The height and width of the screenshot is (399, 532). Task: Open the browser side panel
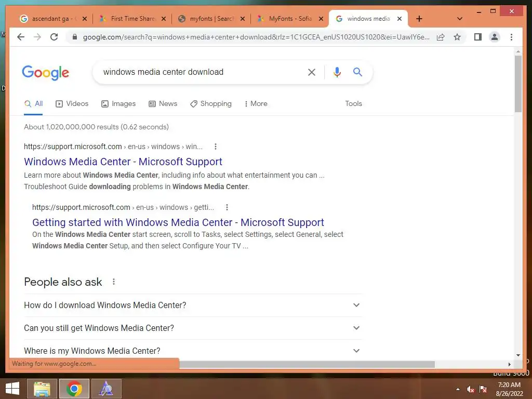tap(478, 37)
